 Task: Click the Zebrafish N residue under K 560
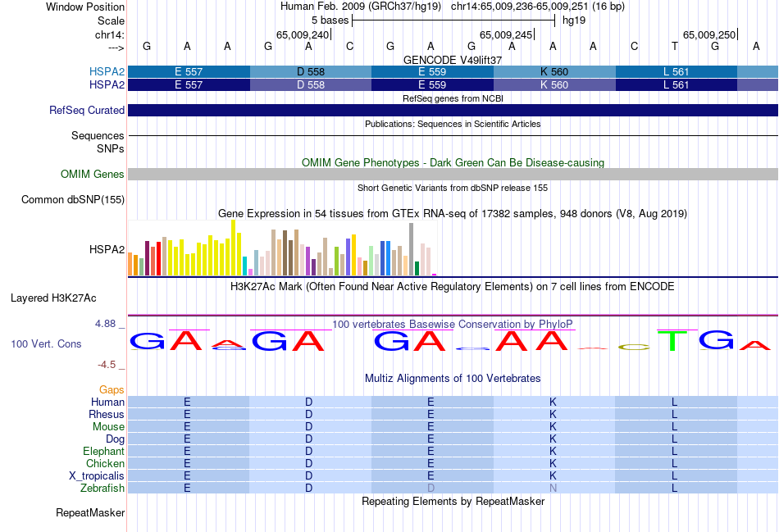coord(553,489)
